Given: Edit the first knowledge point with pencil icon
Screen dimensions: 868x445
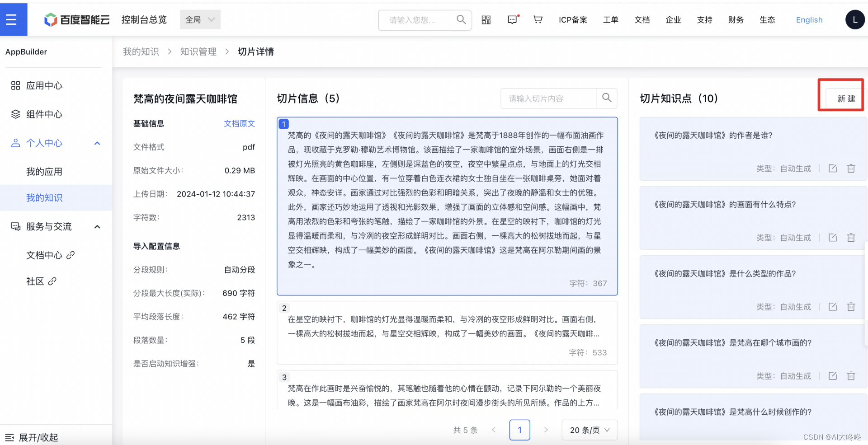Looking at the screenshot, I should pos(833,168).
